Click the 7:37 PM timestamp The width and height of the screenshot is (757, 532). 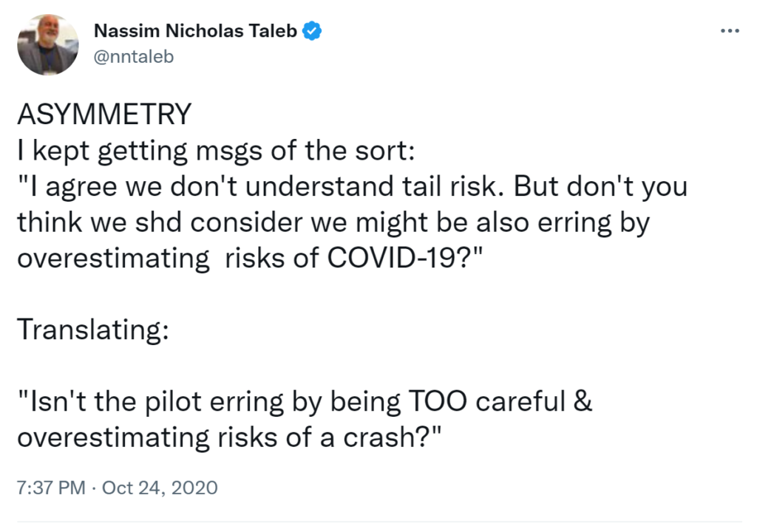coord(49,488)
